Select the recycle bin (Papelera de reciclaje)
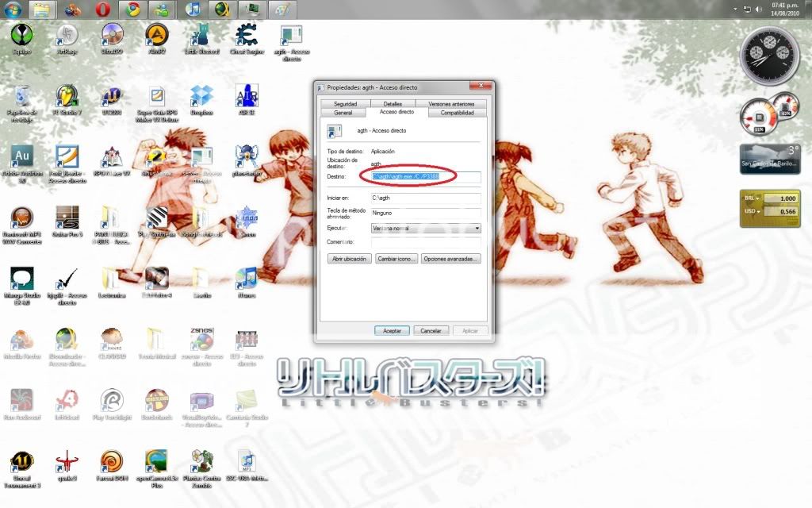 pyautogui.click(x=21, y=104)
